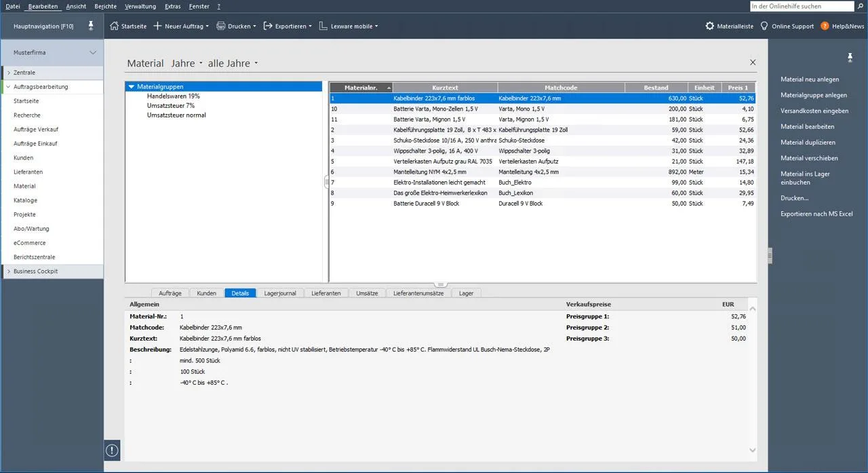Open the alle Jahre dropdown
Viewport: 868px width, 473px height.
[256, 64]
